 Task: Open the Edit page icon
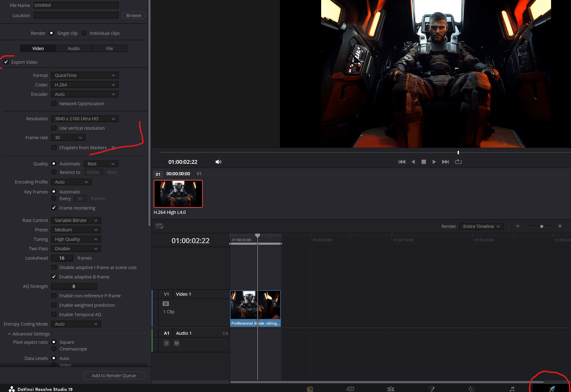tap(391, 389)
